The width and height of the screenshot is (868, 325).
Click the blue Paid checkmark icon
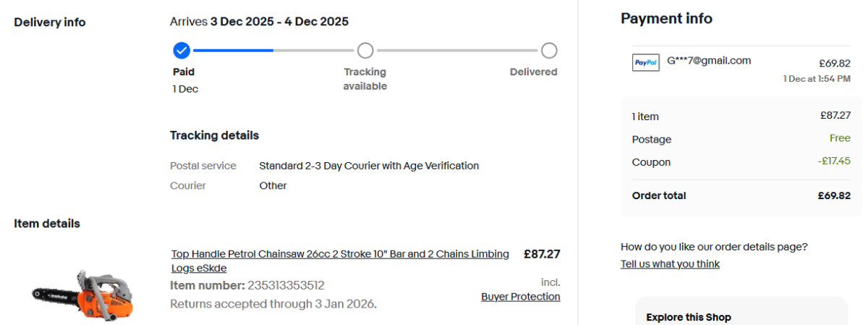click(x=182, y=51)
